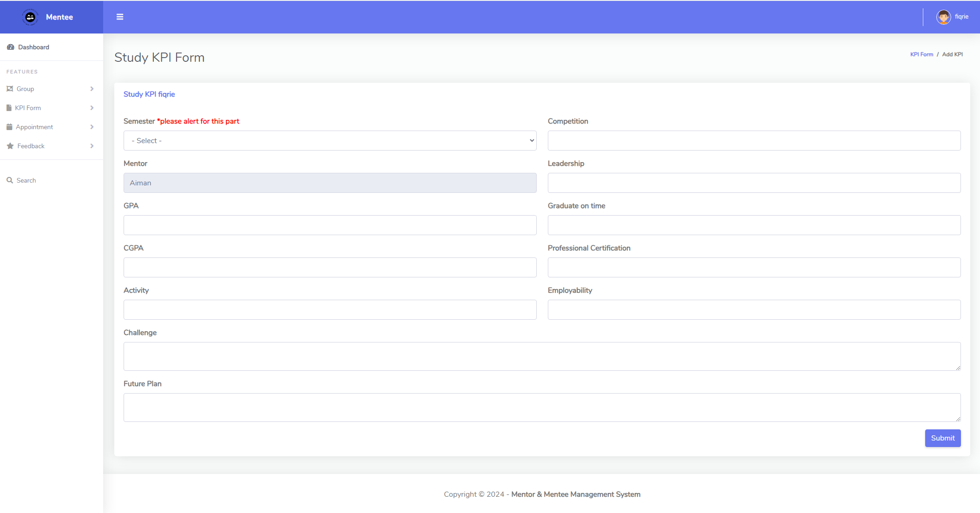Viewport: 980px width, 513px height.
Task: Click the fiqrie user avatar
Action: point(943,17)
